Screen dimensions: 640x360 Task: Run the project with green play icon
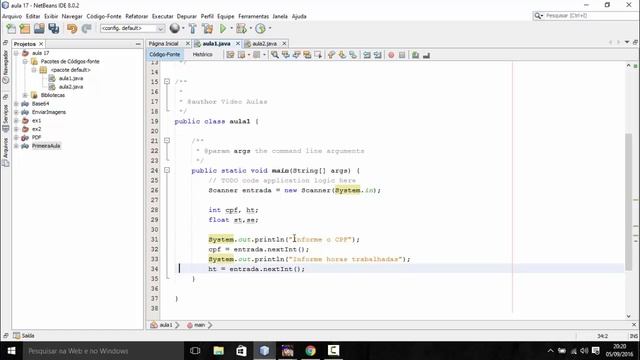(223, 28)
